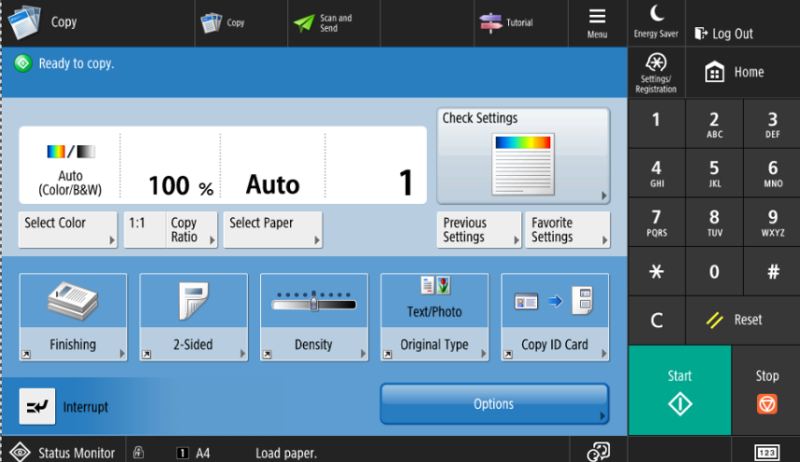800x462 pixels.
Task: Open the Finishing options
Action: click(x=73, y=317)
